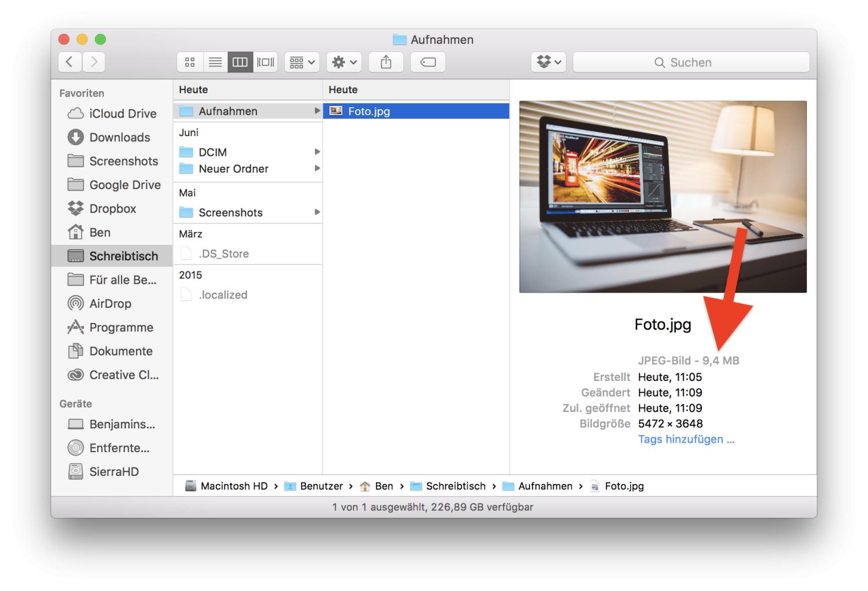Switch to icon view

(x=189, y=62)
